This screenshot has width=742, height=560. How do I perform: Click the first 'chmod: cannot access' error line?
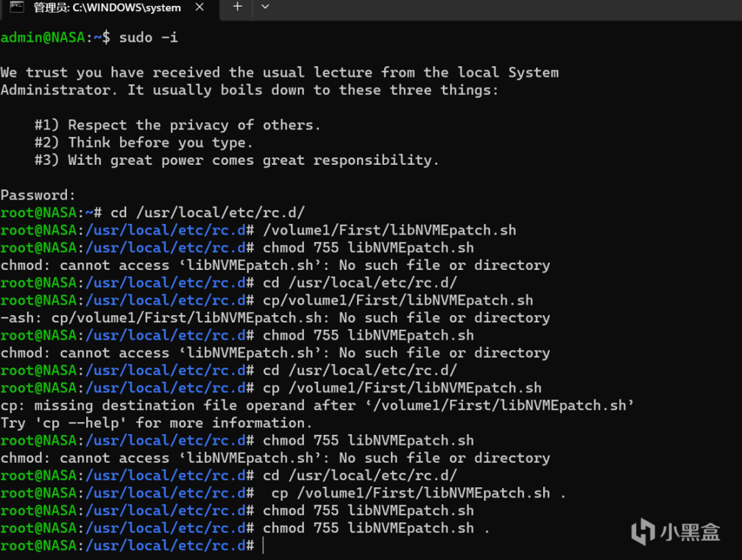[x=275, y=265]
